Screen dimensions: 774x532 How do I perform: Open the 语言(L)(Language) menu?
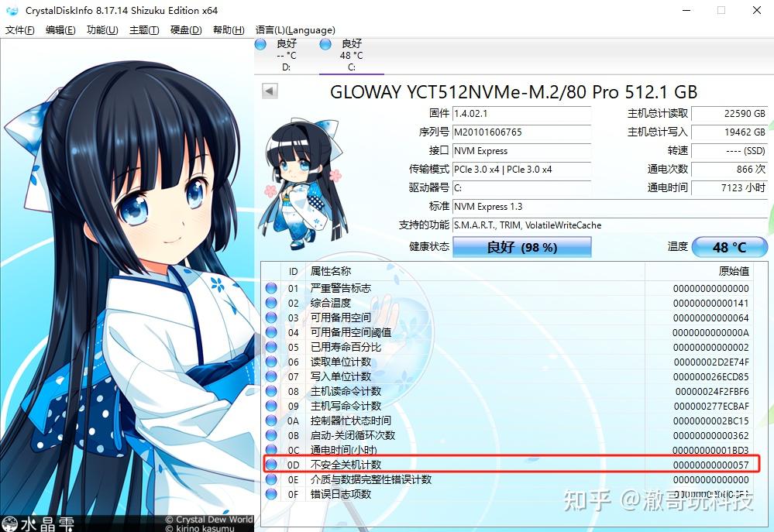pyautogui.click(x=295, y=30)
